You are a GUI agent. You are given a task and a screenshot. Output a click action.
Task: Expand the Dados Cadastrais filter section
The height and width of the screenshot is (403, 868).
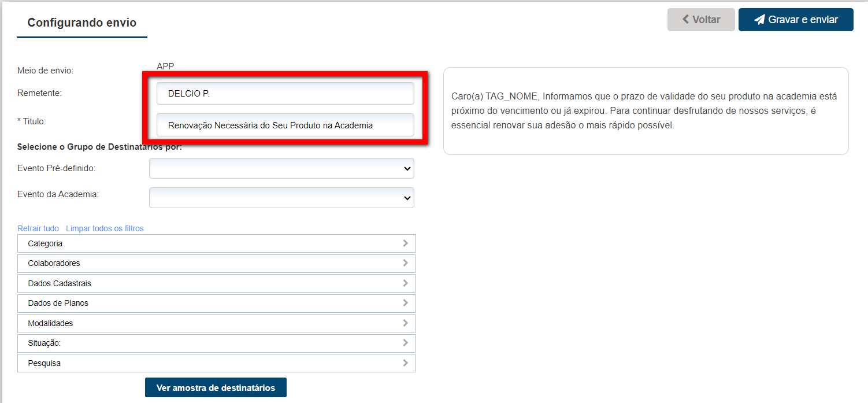coord(216,283)
